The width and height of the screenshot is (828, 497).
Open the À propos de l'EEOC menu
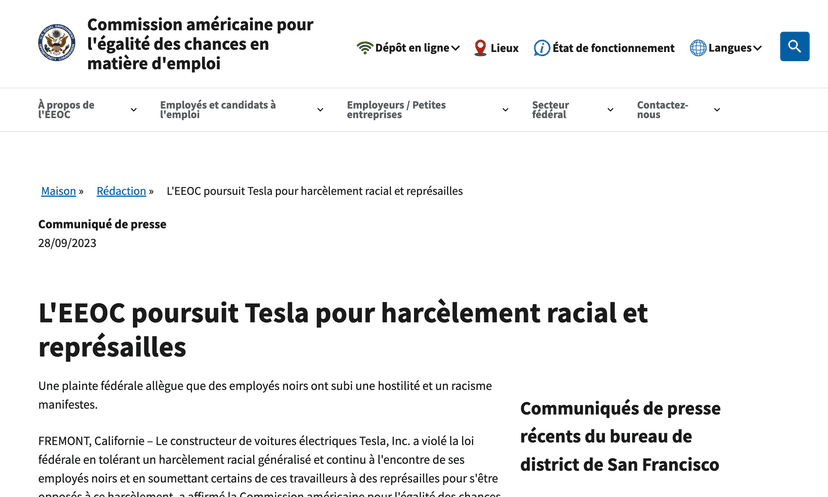(66, 109)
